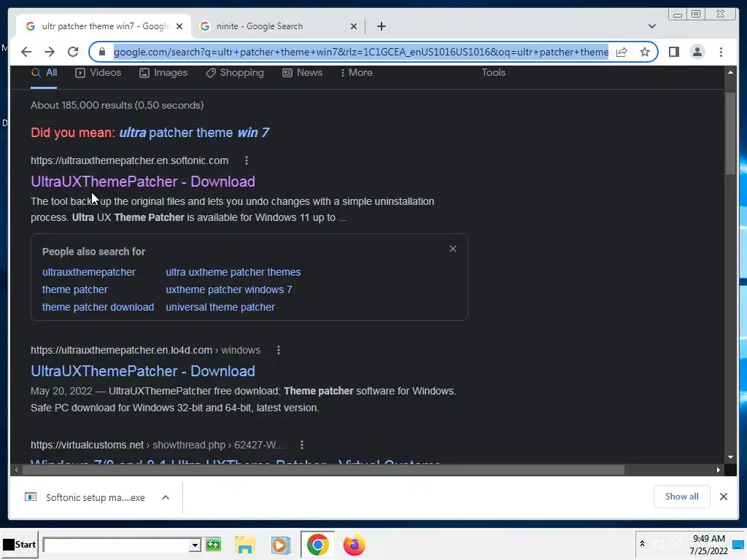
Task: Close the ninite Google Search tab
Action: 354,26
